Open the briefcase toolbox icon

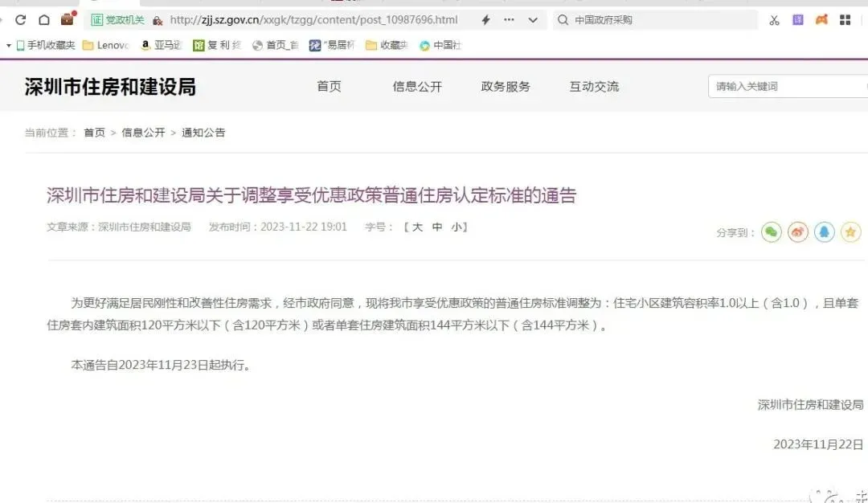point(68,19)
